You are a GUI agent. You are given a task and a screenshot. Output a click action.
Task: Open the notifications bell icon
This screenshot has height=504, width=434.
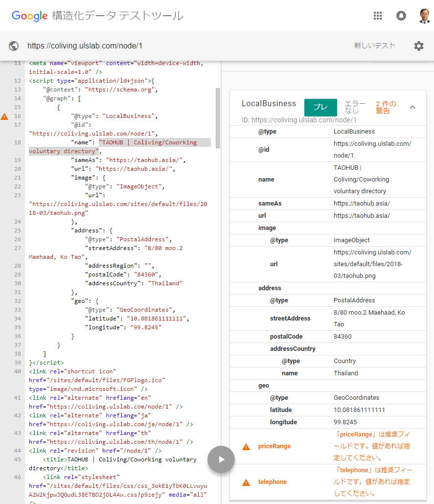tap(401, 16)
